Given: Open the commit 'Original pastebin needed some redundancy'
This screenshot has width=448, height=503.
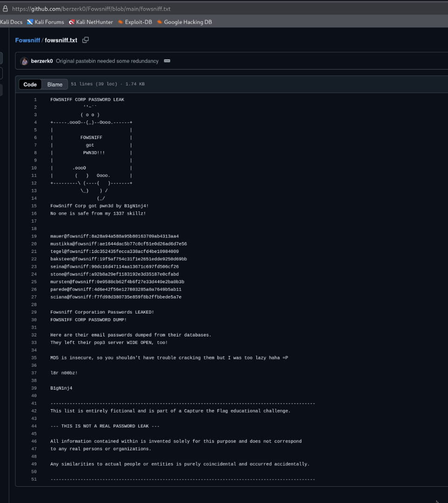Looking at the screenshot, I should (x=107, y=61).
